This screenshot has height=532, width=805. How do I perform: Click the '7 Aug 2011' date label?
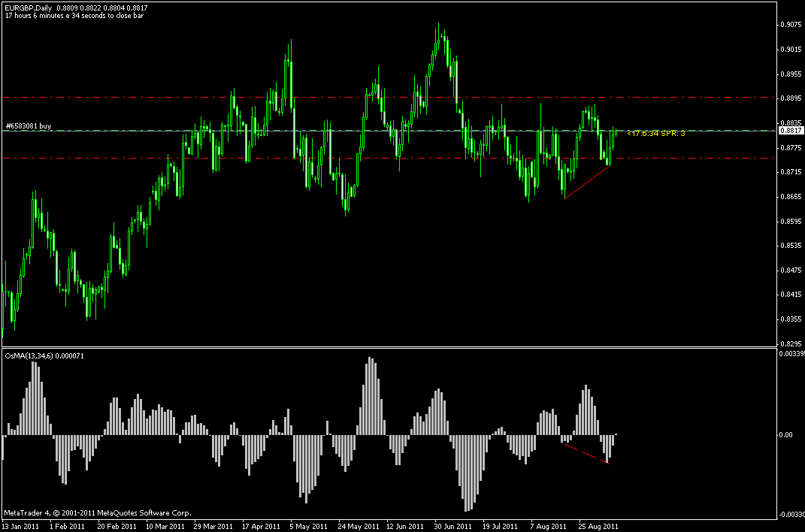coord(548,526)
